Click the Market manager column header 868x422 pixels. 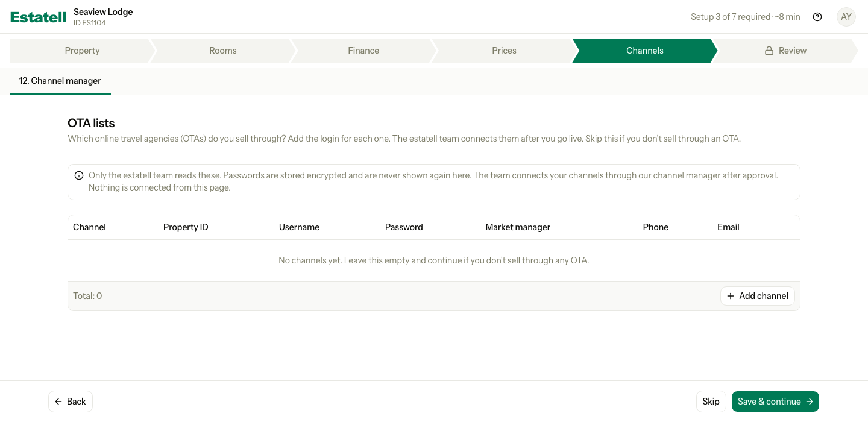(x=518, y=227)
